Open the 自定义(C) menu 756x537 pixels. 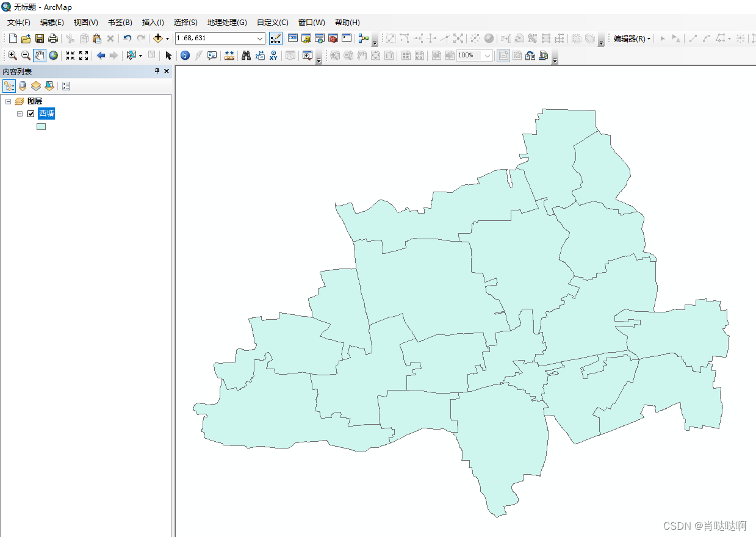(273, 22)
